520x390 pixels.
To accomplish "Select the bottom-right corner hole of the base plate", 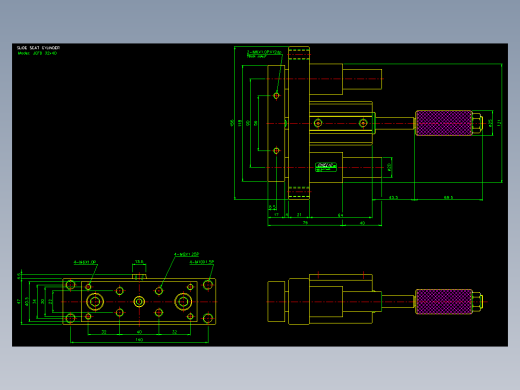I will pos(208,318).
